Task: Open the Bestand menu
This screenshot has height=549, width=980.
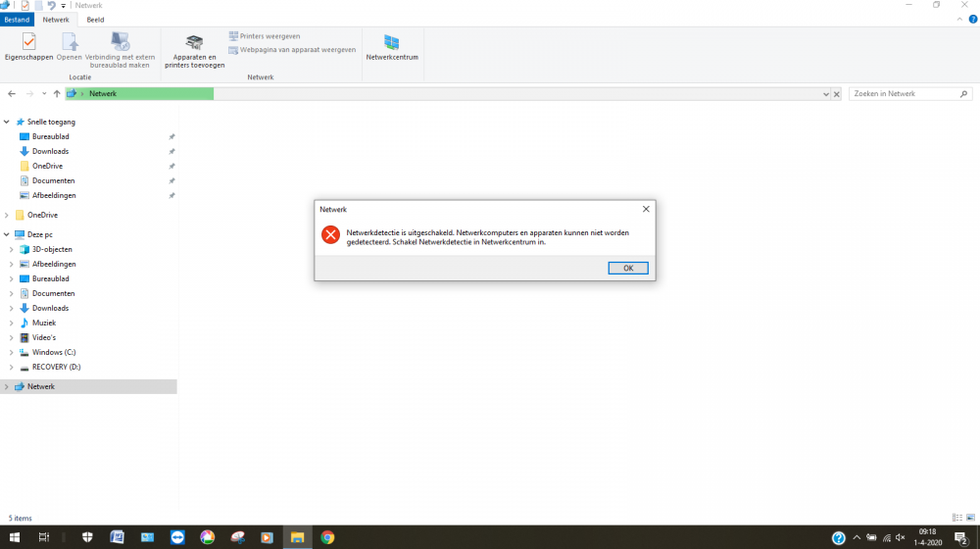Action: [x=17, y=20]
